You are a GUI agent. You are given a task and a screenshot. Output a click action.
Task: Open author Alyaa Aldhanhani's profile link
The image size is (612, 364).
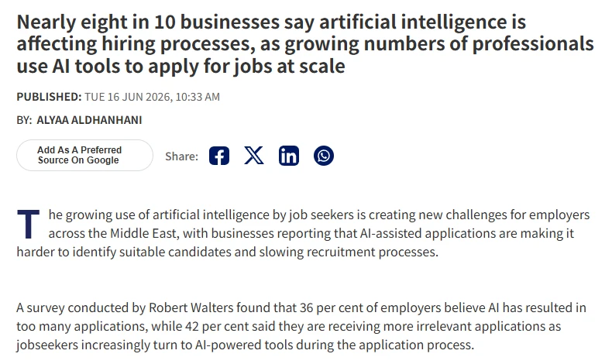tap(89, 120)
